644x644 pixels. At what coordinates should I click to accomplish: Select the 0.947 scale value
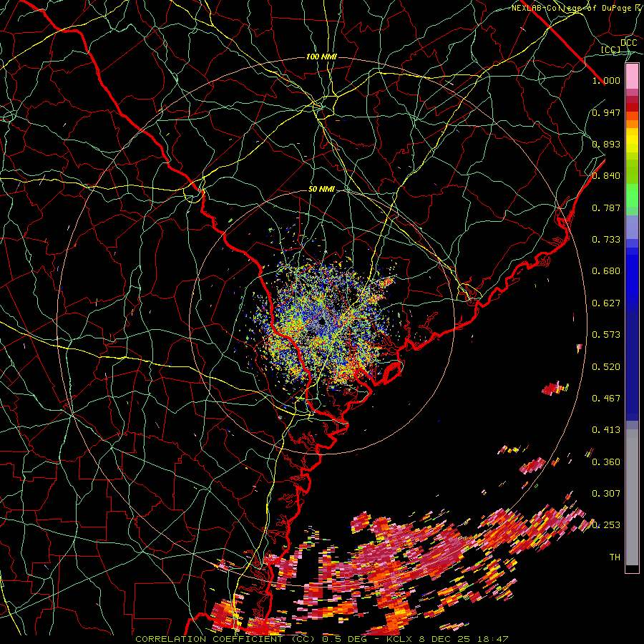[606, 112]
